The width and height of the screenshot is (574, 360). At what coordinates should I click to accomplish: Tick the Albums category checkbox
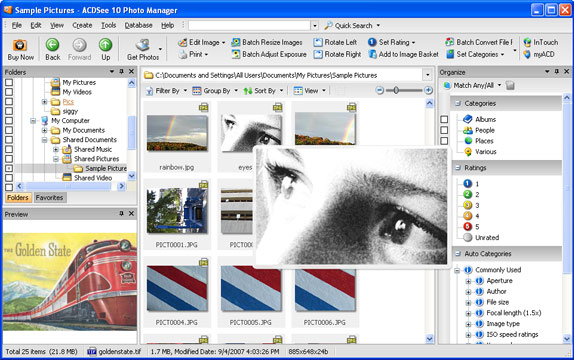point(444,119)
